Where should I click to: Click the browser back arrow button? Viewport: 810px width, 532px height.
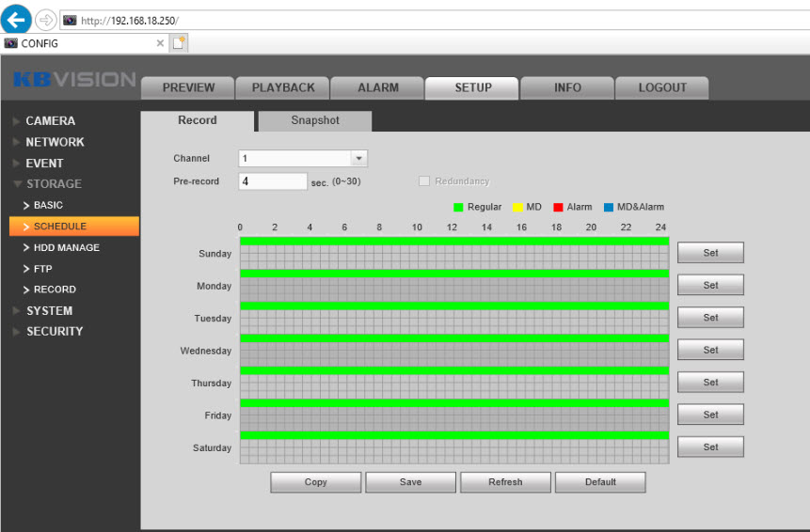(16, 20)
